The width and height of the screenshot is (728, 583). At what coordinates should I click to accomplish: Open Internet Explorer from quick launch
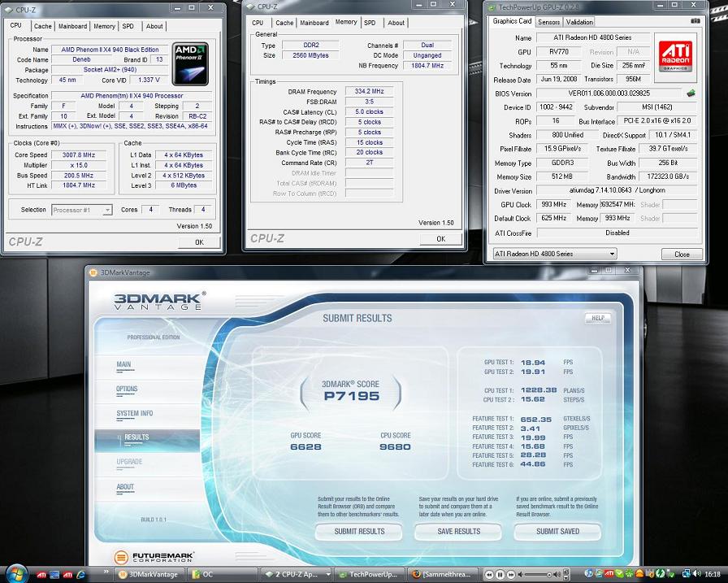coord(80,574)
